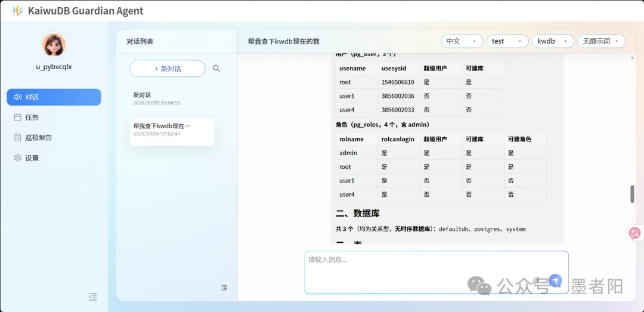The width and height of the screenshot is (644, 312).
Task: Click cell 3856002033
Action: tap(399, 110)
